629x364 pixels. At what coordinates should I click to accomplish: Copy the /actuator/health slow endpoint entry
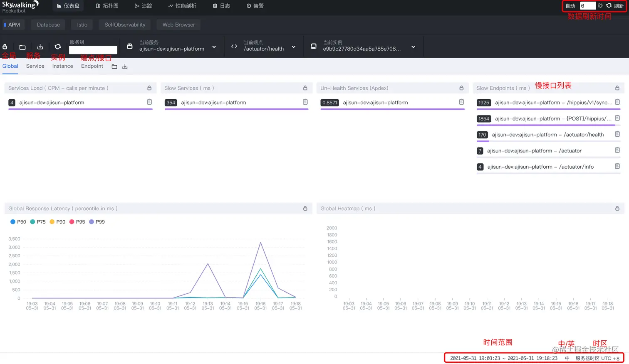point(617,134)
